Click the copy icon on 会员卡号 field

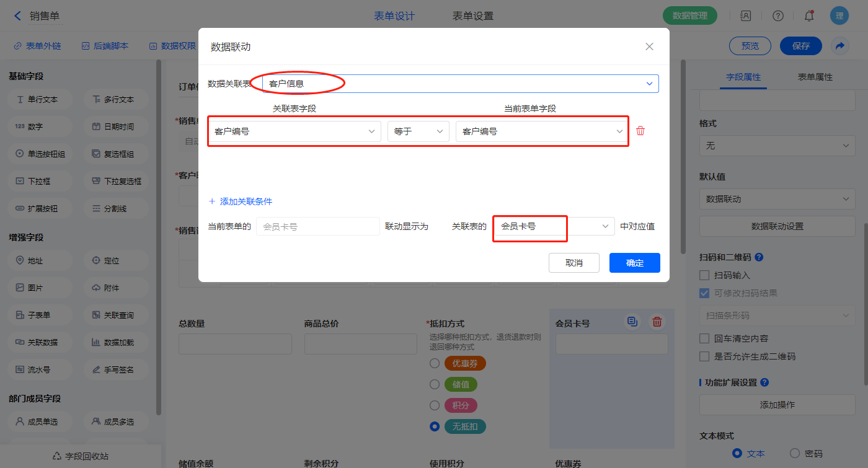tap(632, 321)
